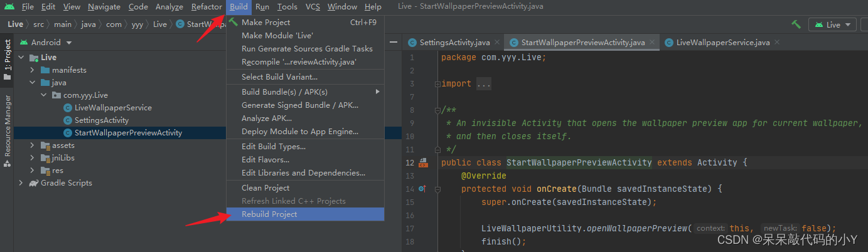Open the Android Studio logo icon
868x252 pixels.
pyautogui.click(x=9, y=7)
